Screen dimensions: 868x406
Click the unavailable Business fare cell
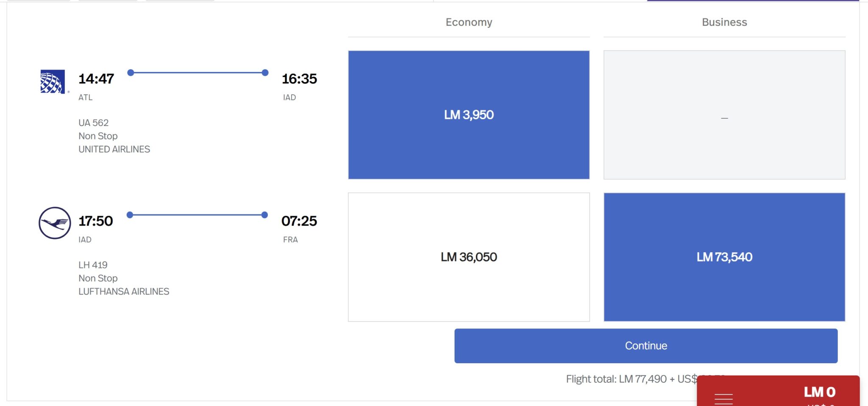[724, 115]
